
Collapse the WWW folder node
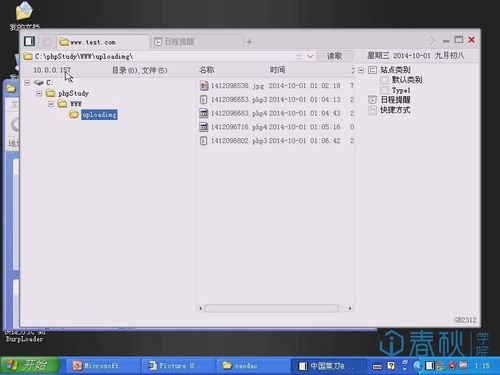pyautogui.click(x=51, y=104)
